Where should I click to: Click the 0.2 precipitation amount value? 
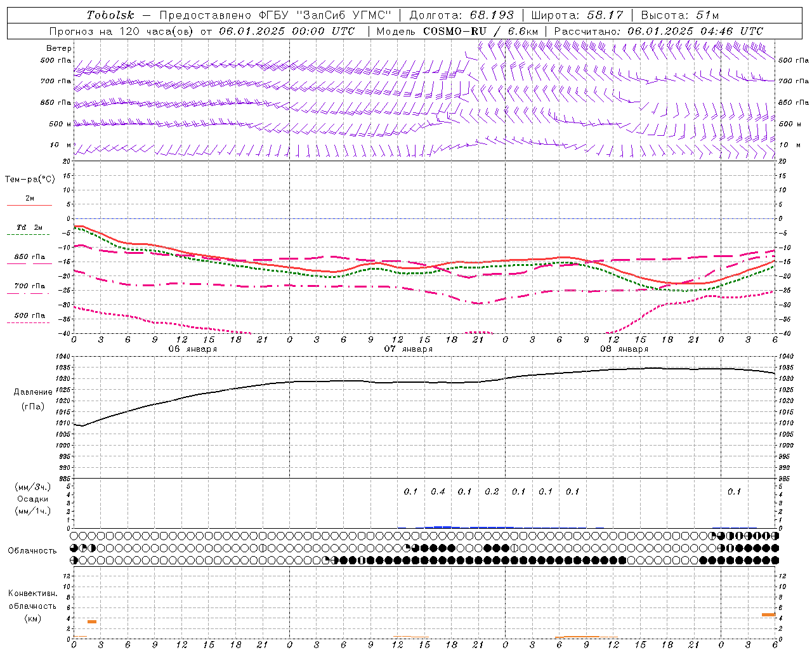(x=492, y=491)
